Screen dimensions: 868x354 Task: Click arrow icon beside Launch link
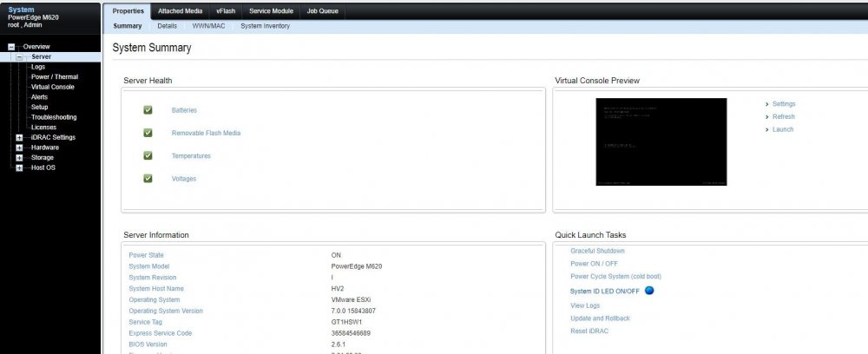tap(766, 129)
